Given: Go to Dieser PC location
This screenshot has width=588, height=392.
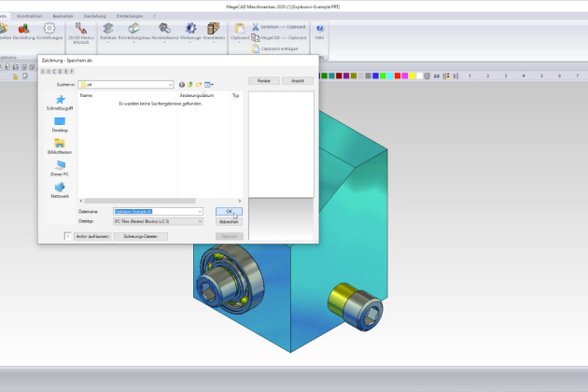Looking at the screenshot, I should pos(60,168).
